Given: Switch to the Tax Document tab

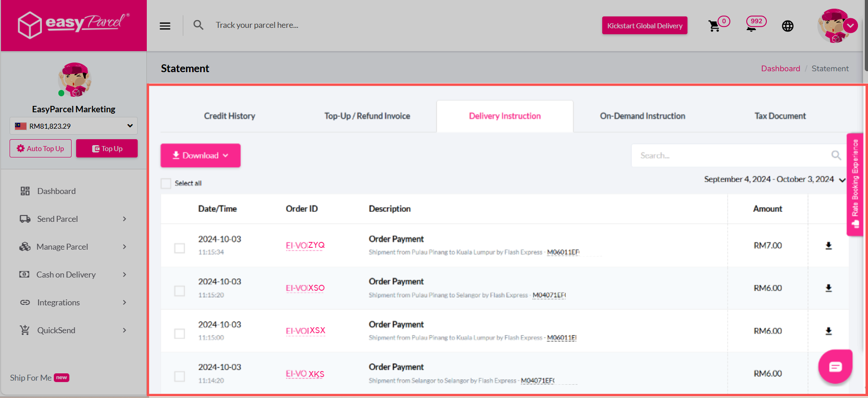Looking at the screenshot, I should click(780, 116).
